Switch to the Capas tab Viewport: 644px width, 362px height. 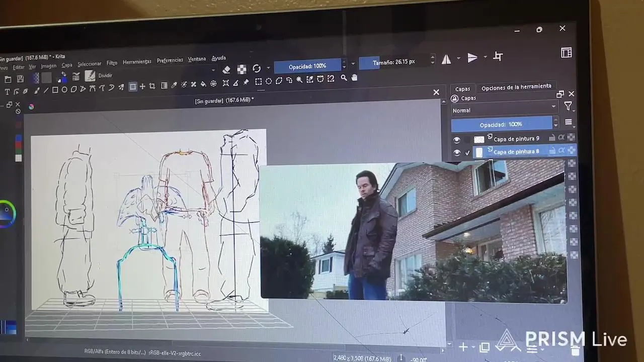462,89
